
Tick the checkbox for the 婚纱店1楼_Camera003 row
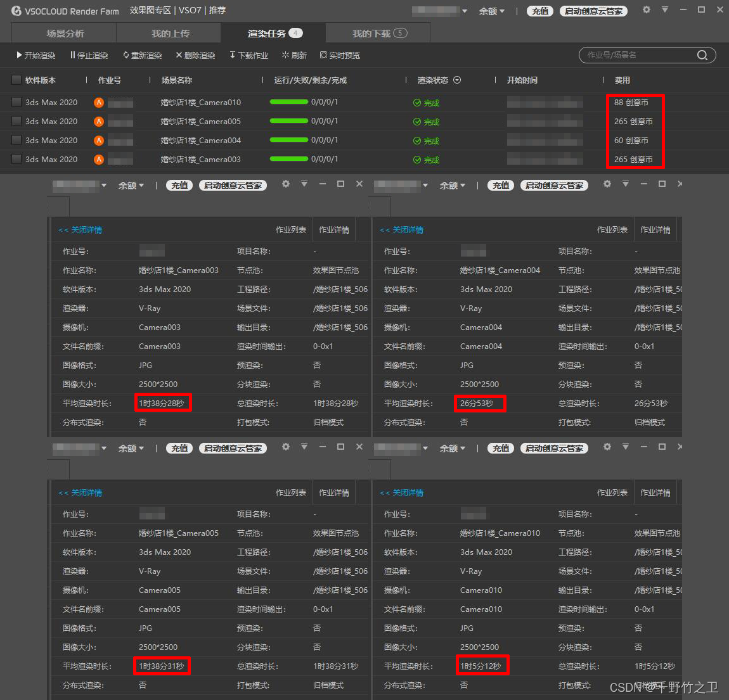pos(16,159)
